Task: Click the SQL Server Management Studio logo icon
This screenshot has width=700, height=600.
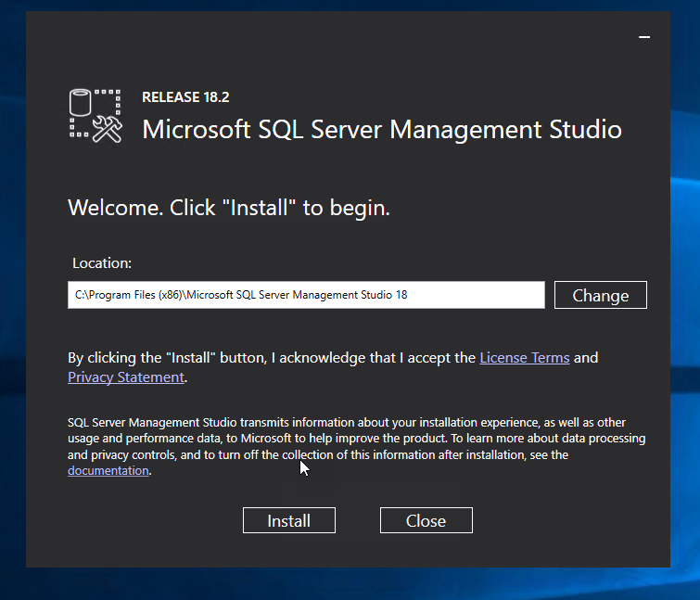Action: tap(95, 116)
